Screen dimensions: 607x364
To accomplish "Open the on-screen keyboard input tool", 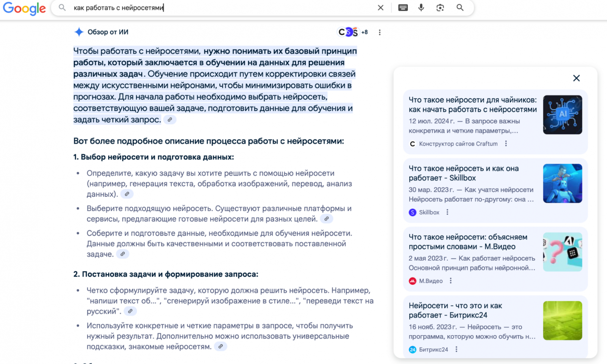I will point(403,8).
